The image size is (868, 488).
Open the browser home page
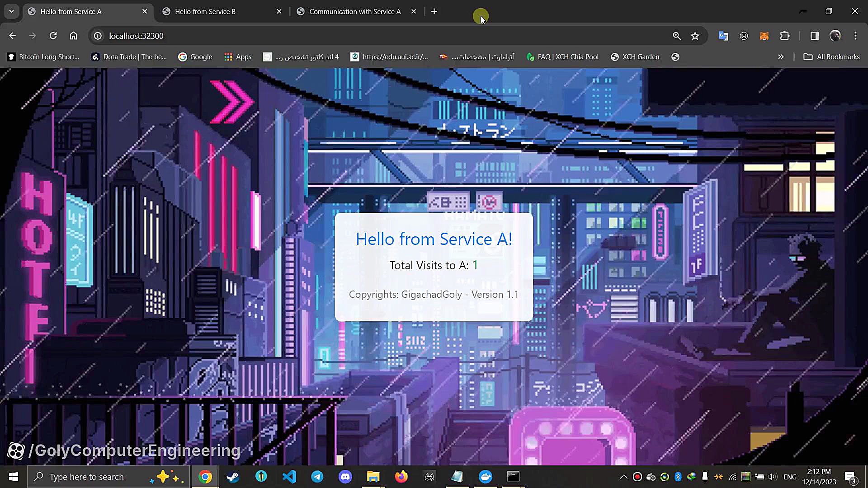pyautogui.click(x=73, y=36)
